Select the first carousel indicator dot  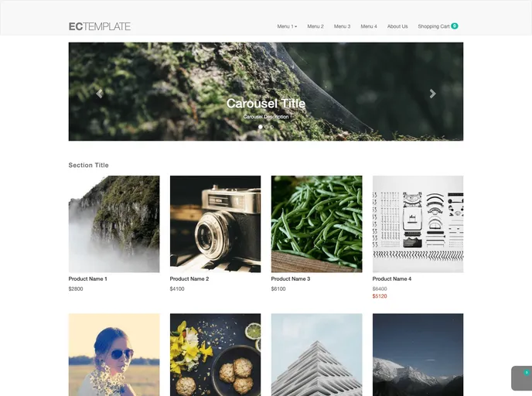pos(261,127)
